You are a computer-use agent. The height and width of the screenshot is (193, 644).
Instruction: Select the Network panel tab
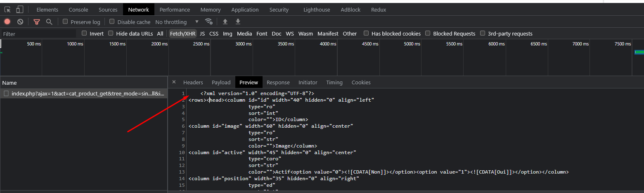pos(139,10)
